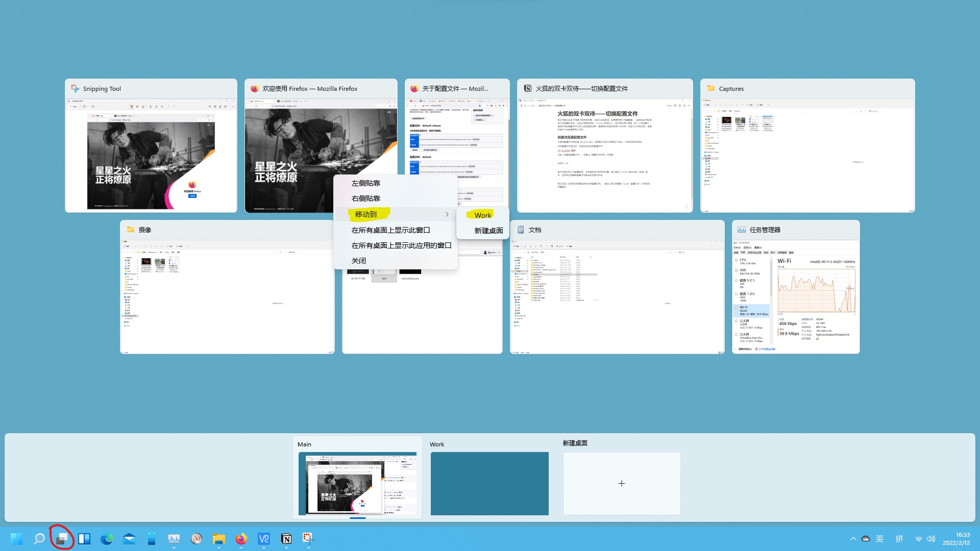
Task: Select 在所有桌面上显示此窗口 option
Action: (x=390, y=230)
